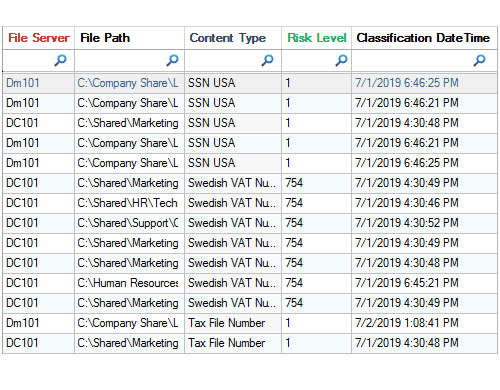Viewport: 500px width, 390px height.
Task: Click the Classification DateTime search icon
Action: 479,60
